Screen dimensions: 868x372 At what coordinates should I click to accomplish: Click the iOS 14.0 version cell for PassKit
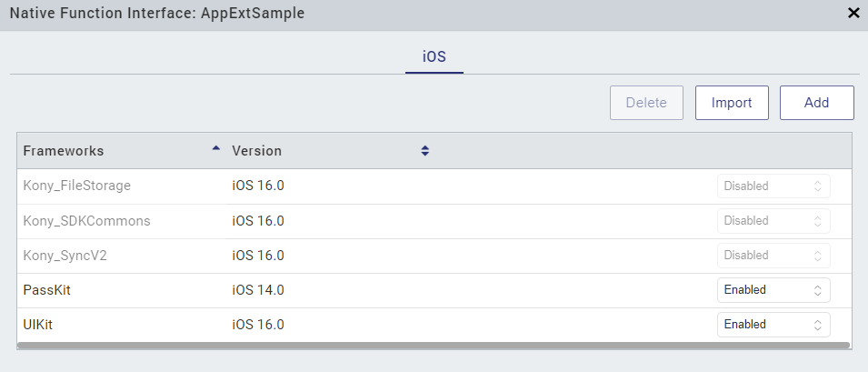(x=258, y=290)
